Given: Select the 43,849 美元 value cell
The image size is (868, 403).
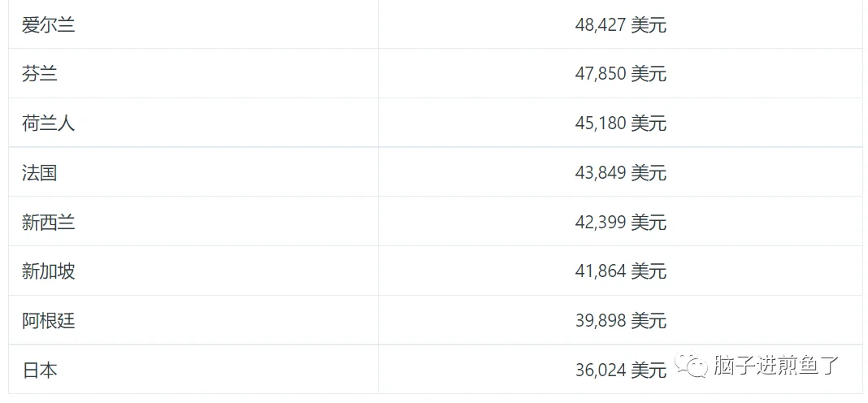Looking at the screenshot, I should tap(621, 171).
